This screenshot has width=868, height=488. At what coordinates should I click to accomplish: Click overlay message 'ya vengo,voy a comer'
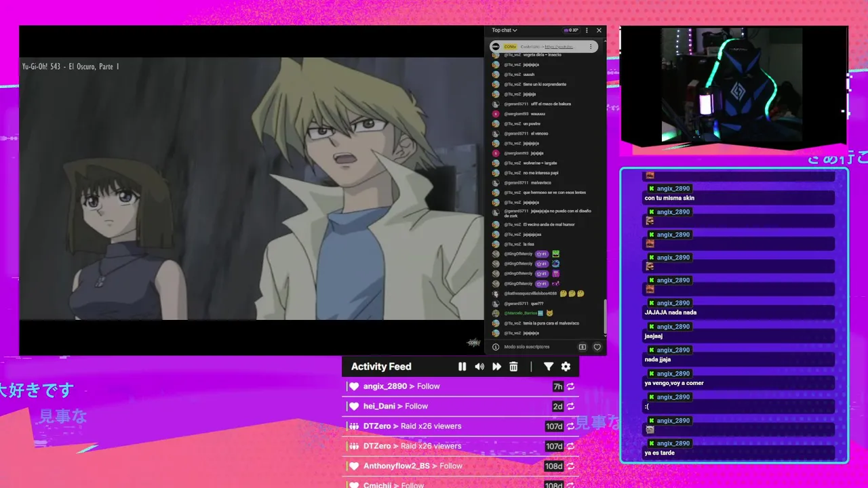pos(674,383)
